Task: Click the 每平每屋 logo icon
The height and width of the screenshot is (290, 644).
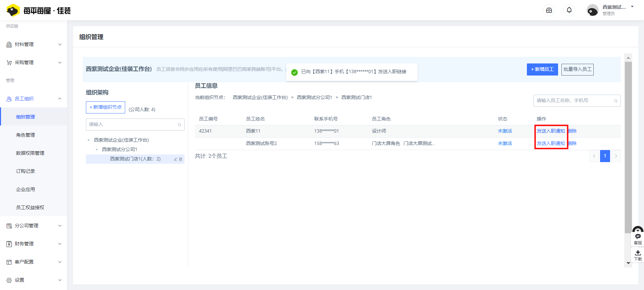Action: click(x=13, y=10)
